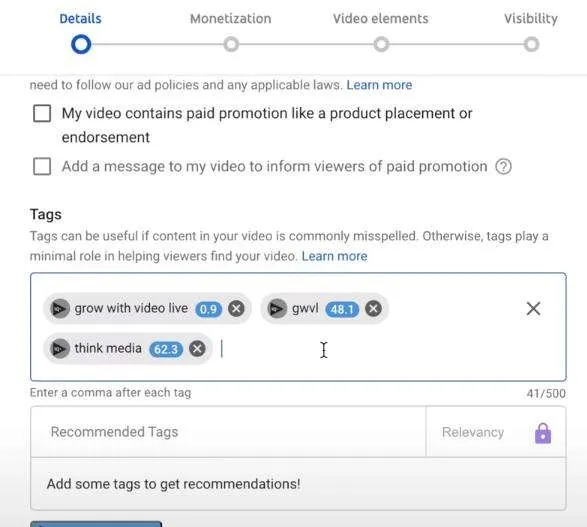Click 'Add some tags to get recommendations!' text
This screenshot has height=527, width=587.
(x=173, y=484)
